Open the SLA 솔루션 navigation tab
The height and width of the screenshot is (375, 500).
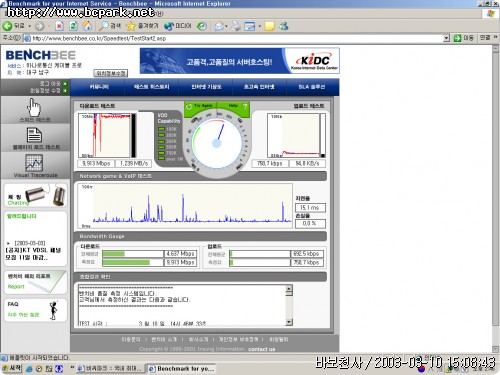tap(312, 87)
